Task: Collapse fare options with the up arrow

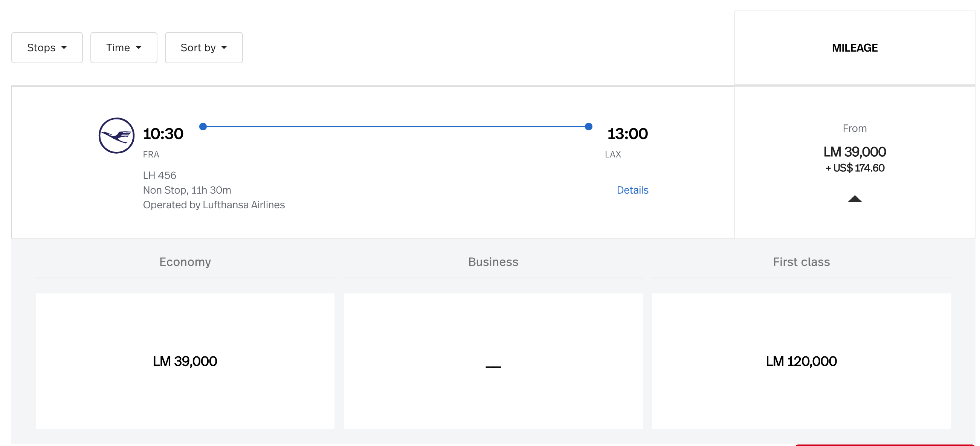Action: pyautogui.click(x=855, y=199)
